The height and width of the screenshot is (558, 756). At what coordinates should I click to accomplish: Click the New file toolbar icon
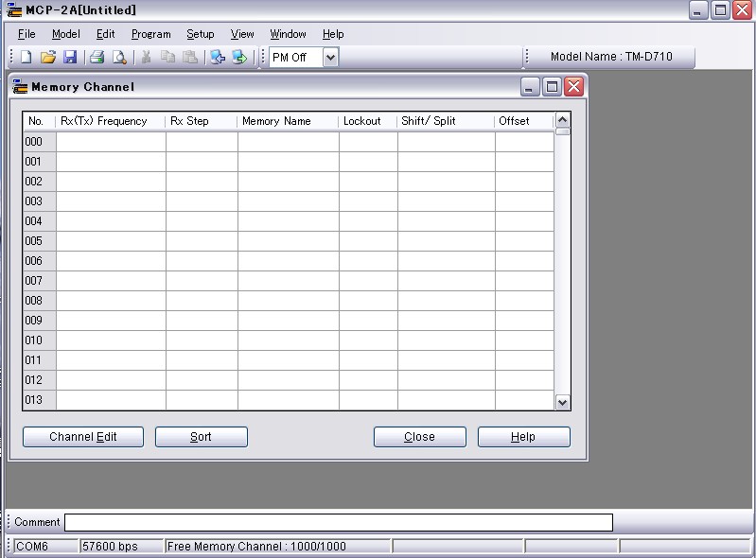[26, 58]
